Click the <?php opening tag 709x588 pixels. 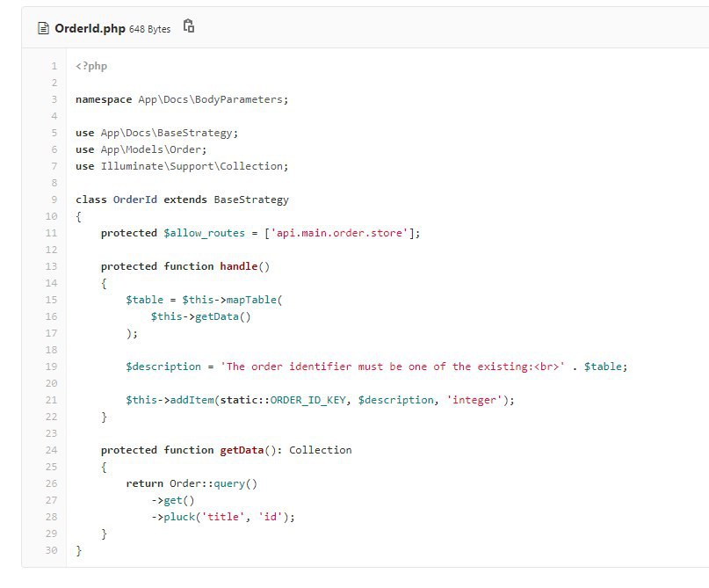click(91, 66)
